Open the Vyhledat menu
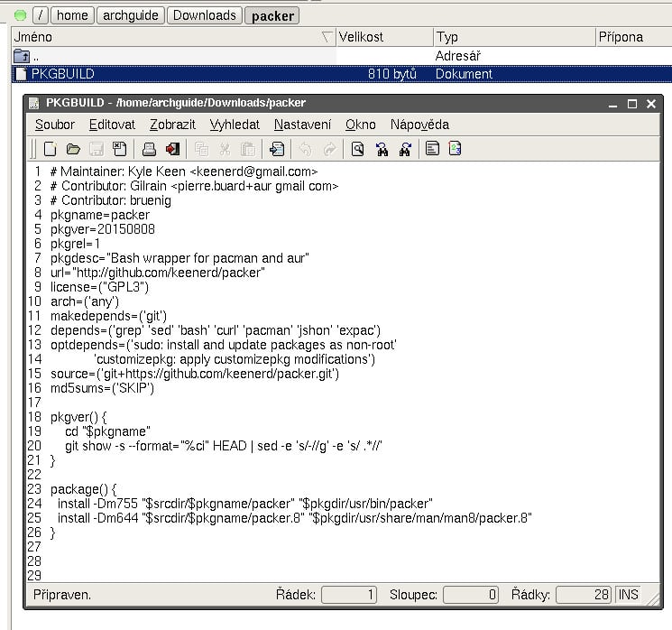Viewport: 672px width, 630px height. click(x=235, y=125)
